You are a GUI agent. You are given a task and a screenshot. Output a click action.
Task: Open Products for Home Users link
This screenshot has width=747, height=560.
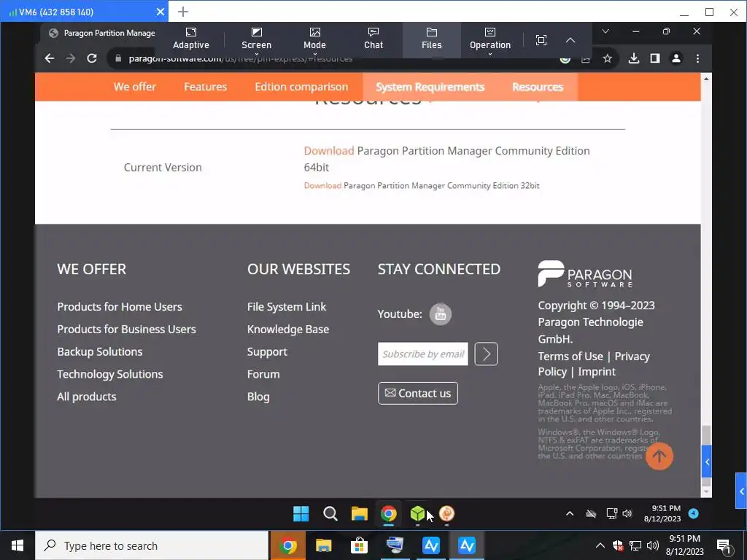(x=120, y=307)
